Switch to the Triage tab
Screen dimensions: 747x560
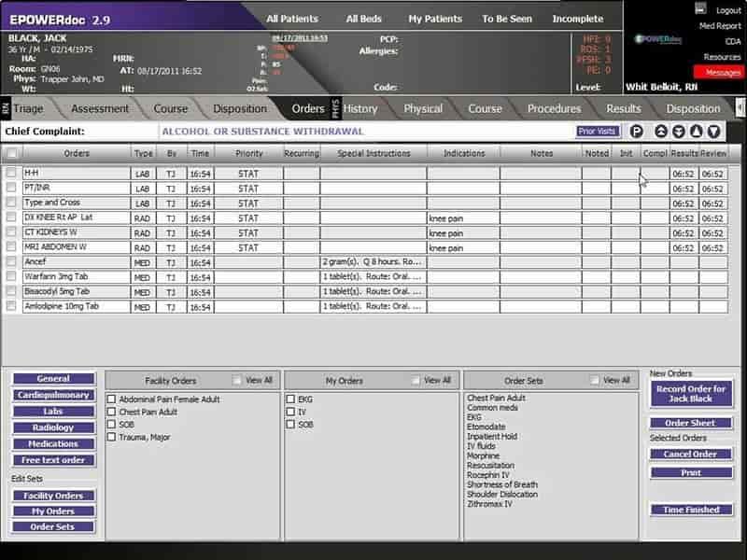point(29,108)
